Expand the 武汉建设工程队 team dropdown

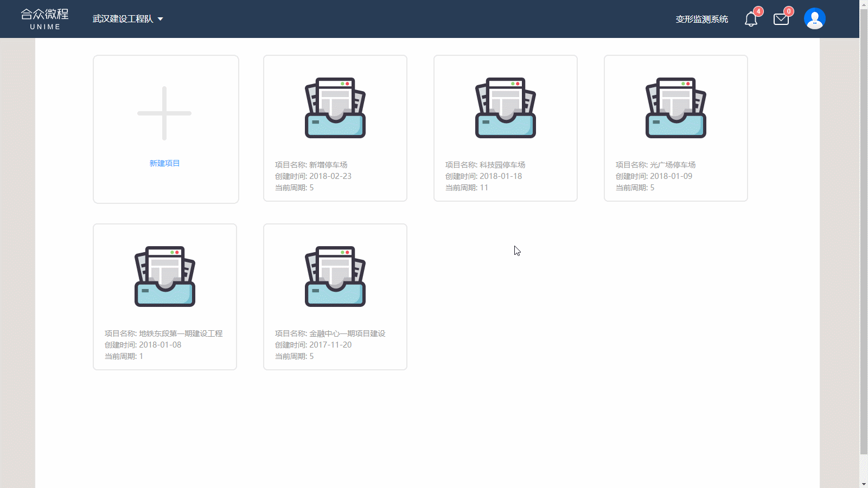(x=123, y=19)
